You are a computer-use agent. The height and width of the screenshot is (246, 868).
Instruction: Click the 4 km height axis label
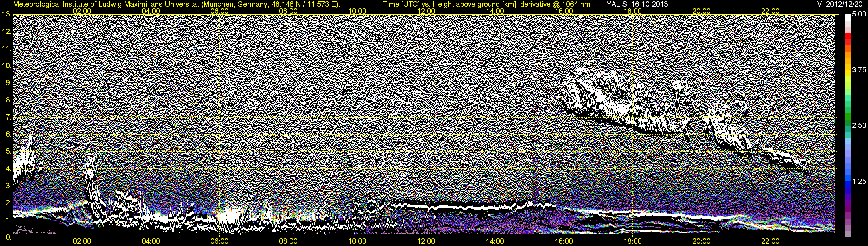pos(8,169)
